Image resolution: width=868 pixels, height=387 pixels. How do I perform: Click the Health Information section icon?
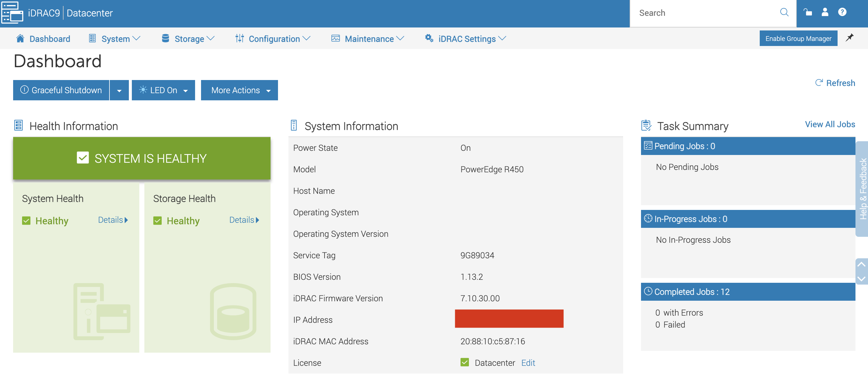tap(18, 125)
